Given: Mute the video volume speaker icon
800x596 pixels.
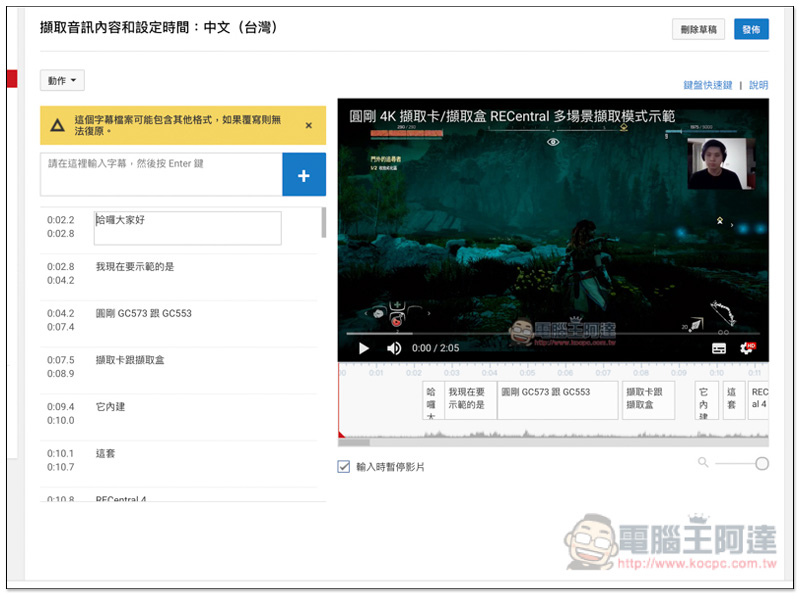Looking at the screenshot, I should pos(393,348).
